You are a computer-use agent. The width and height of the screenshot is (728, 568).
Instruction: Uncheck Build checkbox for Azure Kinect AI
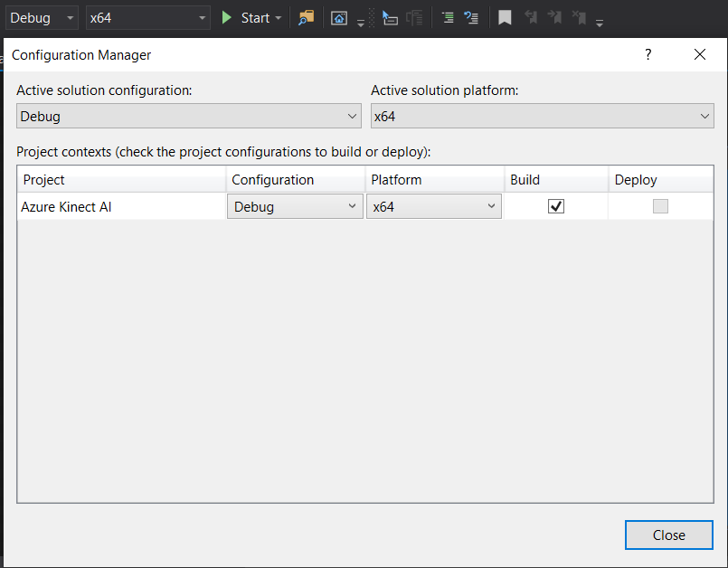556,206
